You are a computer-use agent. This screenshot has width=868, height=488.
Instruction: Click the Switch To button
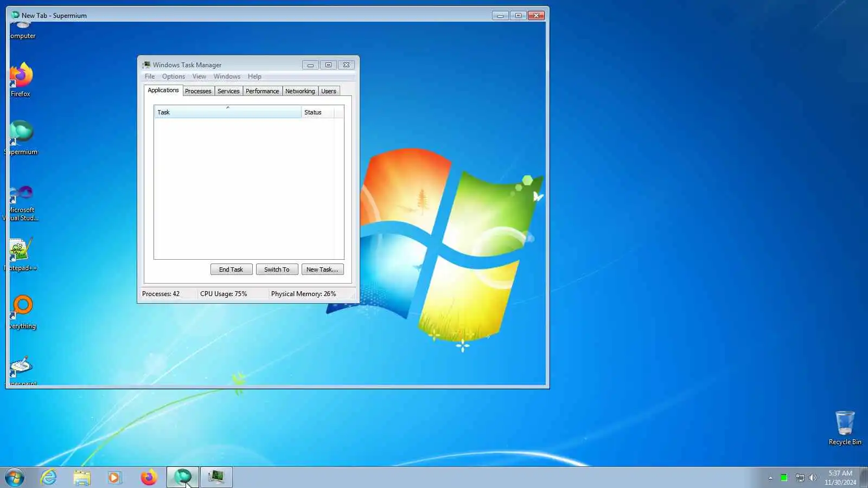tap(277, 269)
